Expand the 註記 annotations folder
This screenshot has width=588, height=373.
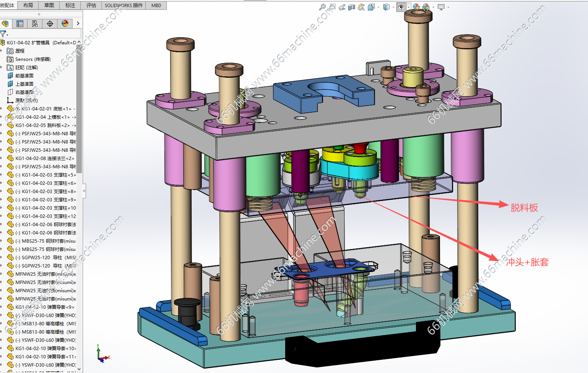coord(2,67)
